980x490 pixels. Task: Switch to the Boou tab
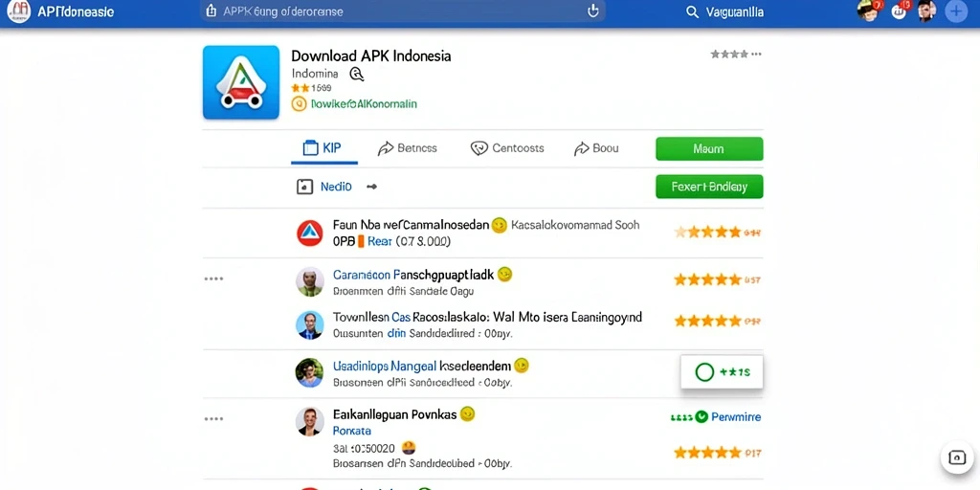(x=596, y=148)
